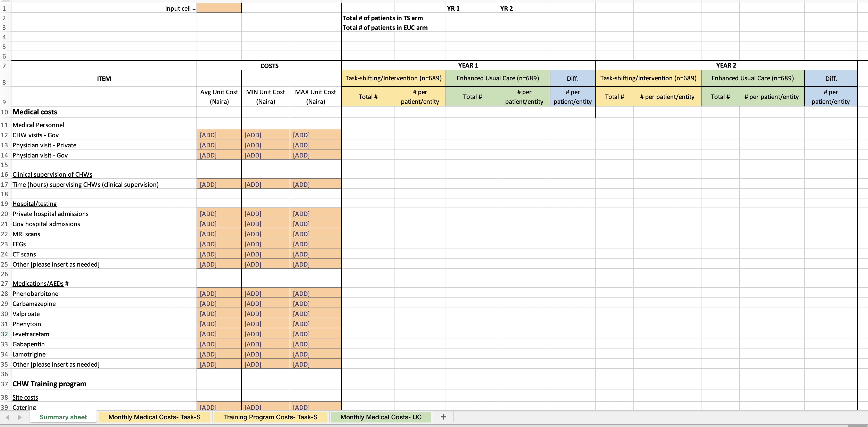
Task: Select the row 32 header
Action: (4, 334)
